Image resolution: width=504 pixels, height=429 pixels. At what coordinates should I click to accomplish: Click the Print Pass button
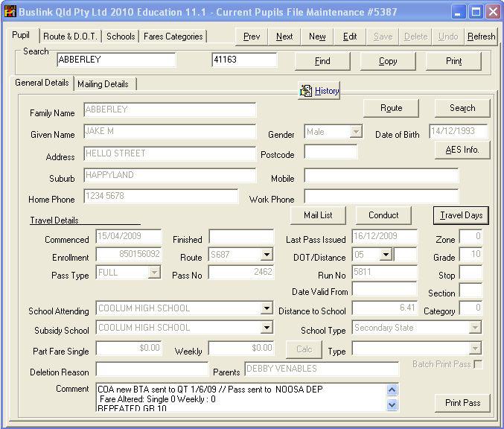click(x=462, y=403)
